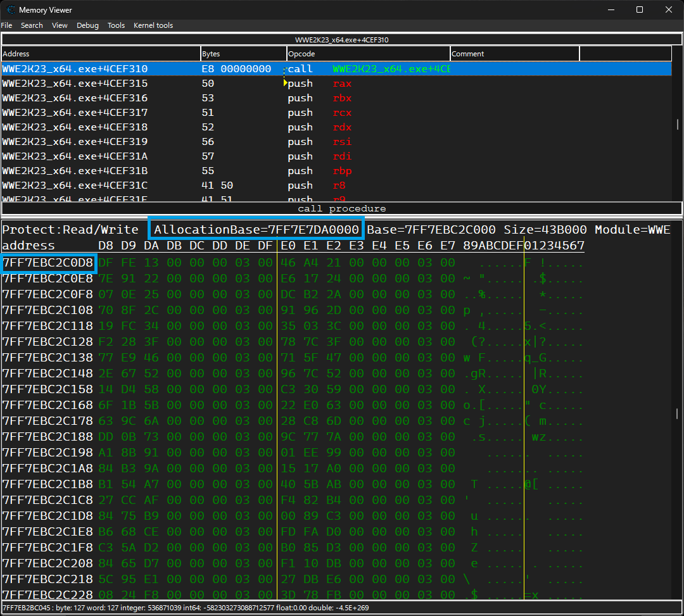The width and height of the screenshot is (684, 616).
Task: Open the Debug menu
Action: (x=87, y=25)
